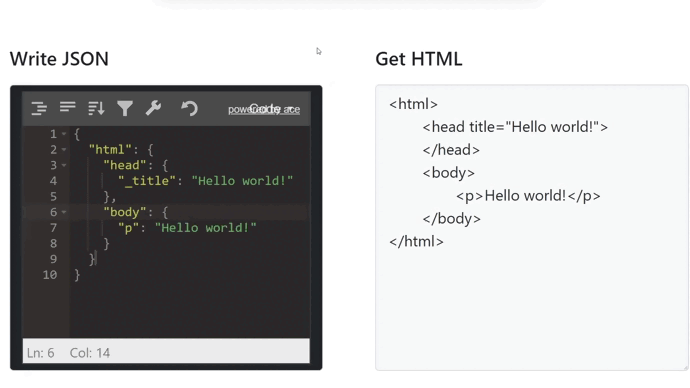This screenshot has width=690, height=388.
Task: Collapse the "body" object on line 6
Action: tap(64, 212)
